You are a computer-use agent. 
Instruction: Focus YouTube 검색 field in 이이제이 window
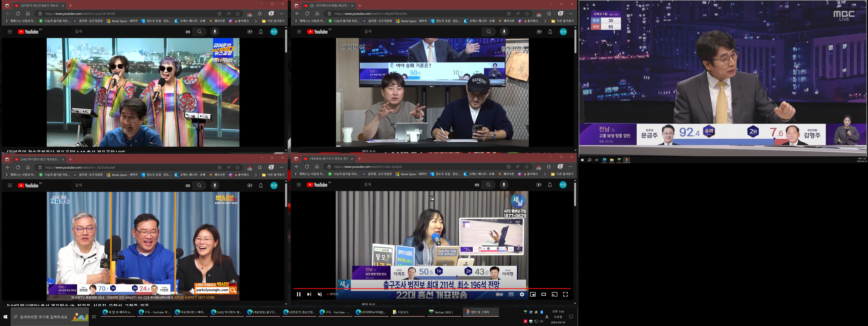(421, 31)
